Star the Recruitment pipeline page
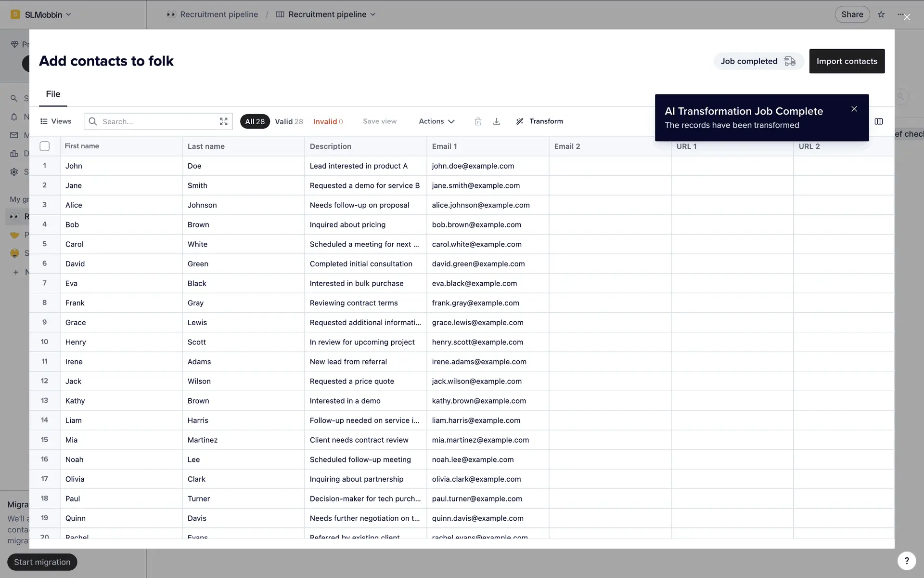The image size is (924, 578). [x=881, y=14]
